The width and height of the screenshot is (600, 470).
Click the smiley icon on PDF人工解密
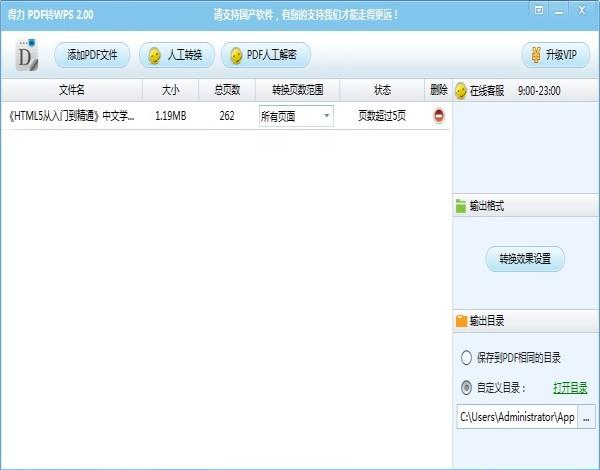[236, 55]
